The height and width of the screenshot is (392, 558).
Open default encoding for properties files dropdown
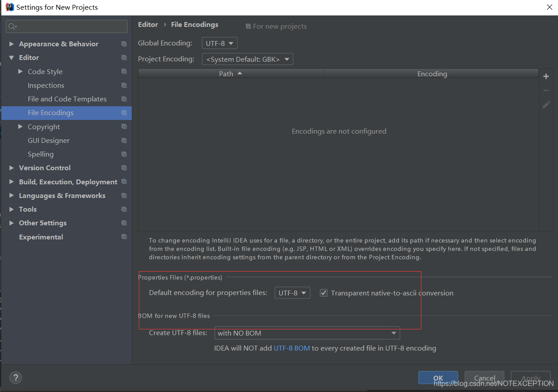292,293
